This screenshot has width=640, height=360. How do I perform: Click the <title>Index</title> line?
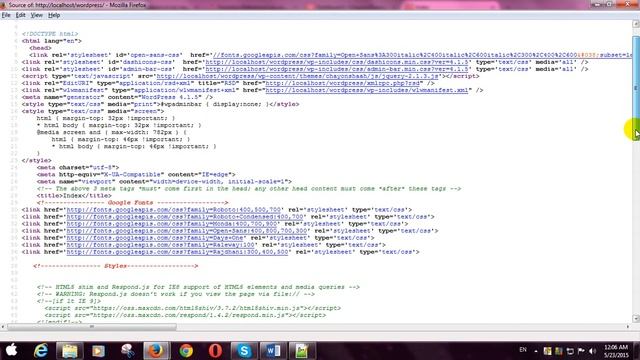click(x=74, y=196)
